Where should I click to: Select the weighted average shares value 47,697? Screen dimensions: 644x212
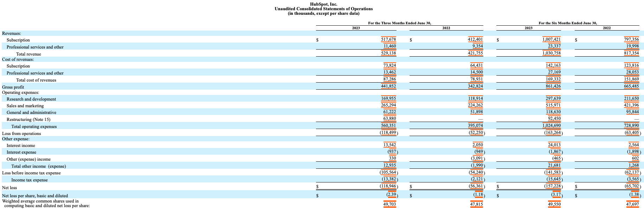point(632,204)
